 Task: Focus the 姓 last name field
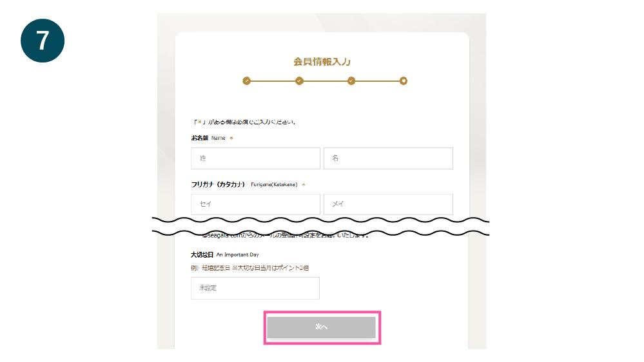coord(255,158)
